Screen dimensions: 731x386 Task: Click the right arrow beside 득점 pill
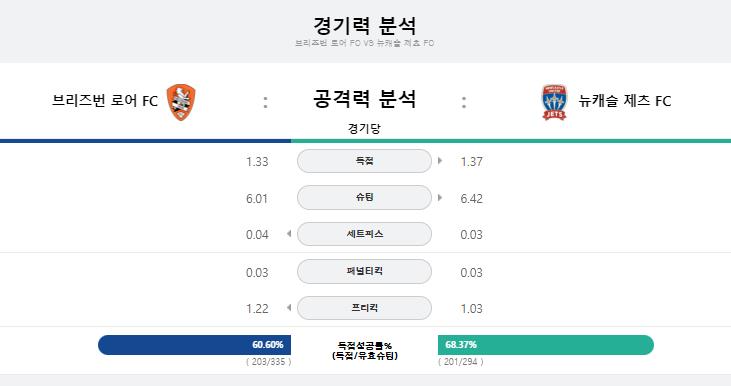(440, 161)
